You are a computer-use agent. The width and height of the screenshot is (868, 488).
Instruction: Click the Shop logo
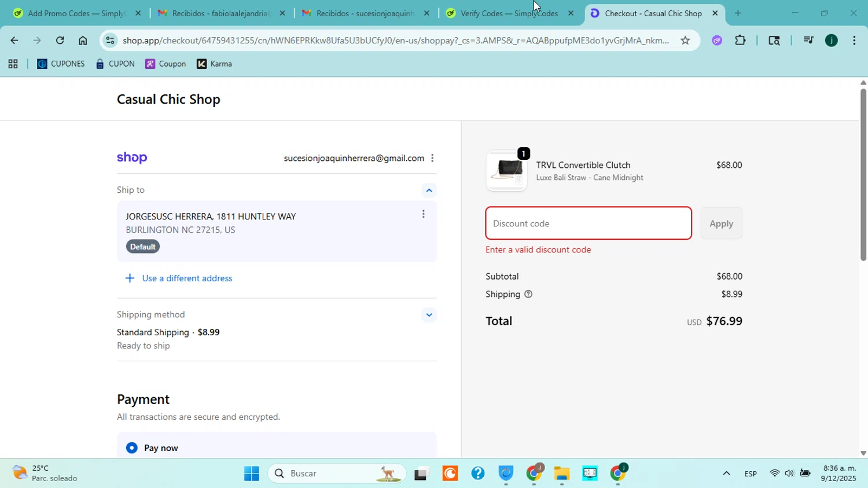[132, 158]
